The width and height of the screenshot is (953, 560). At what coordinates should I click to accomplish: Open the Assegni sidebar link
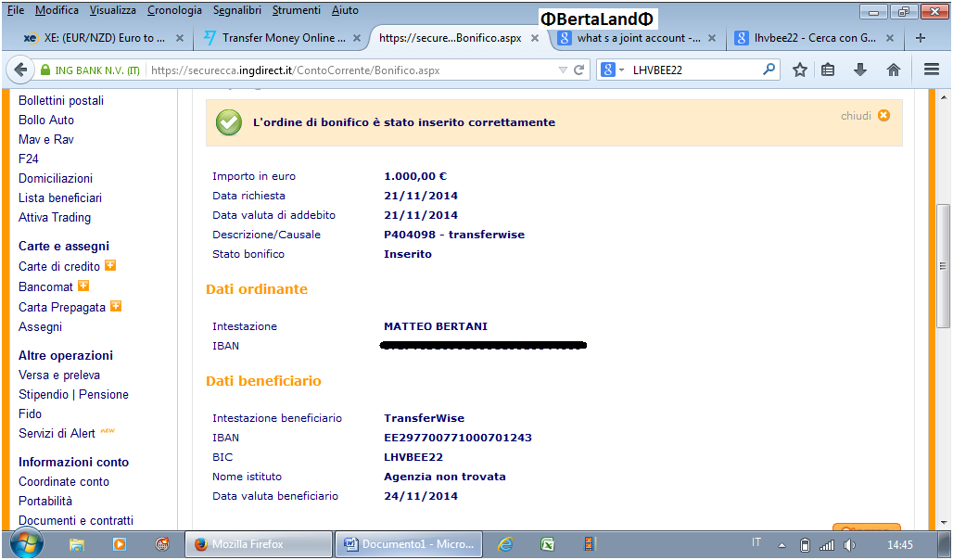(x=40, y=326)
